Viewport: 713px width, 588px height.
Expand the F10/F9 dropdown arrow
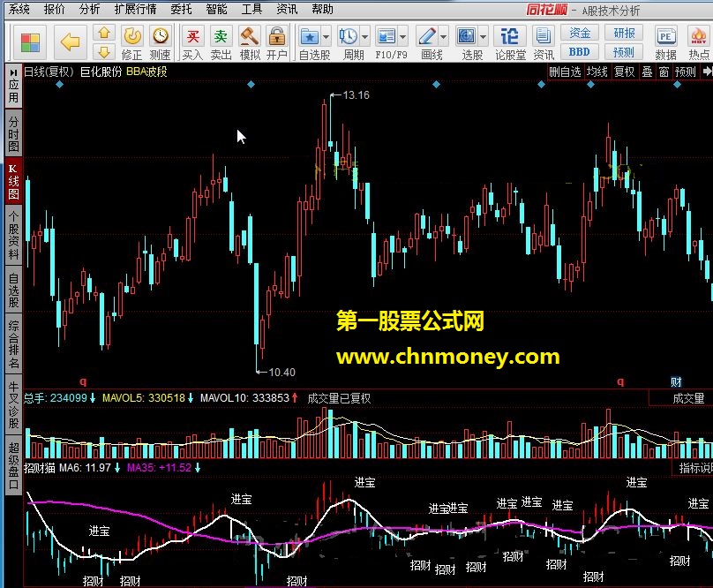(403, 37)
